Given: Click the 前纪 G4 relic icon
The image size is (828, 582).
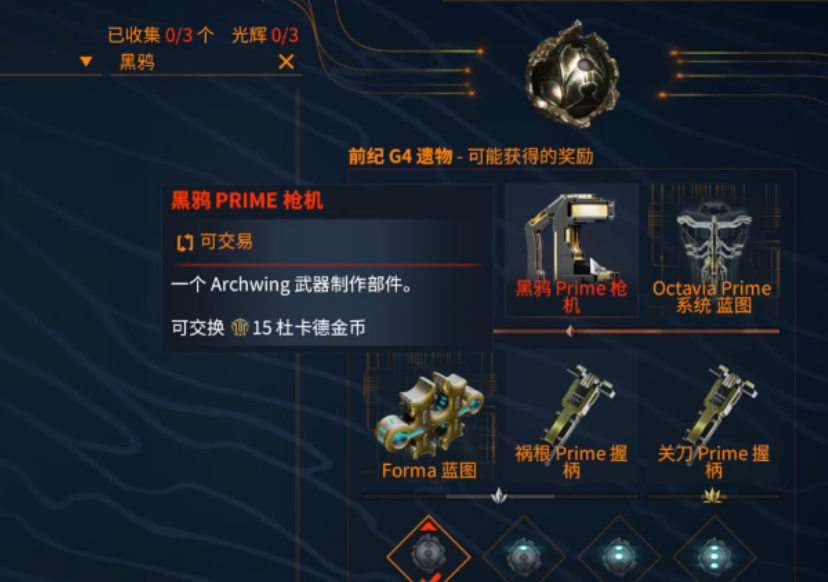Looking at the screenshot, I should [572, 73].
